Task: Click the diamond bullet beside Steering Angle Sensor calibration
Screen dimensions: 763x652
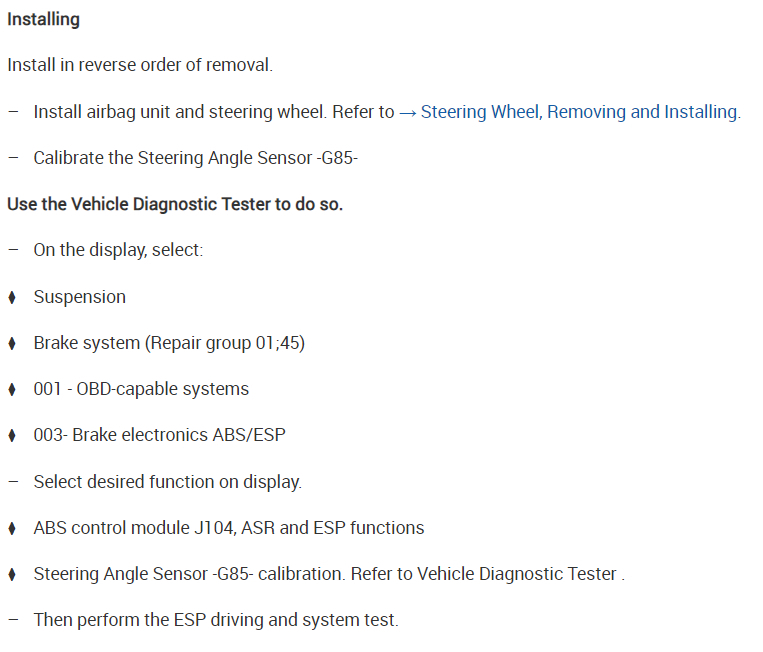Action: coord(12,575)
